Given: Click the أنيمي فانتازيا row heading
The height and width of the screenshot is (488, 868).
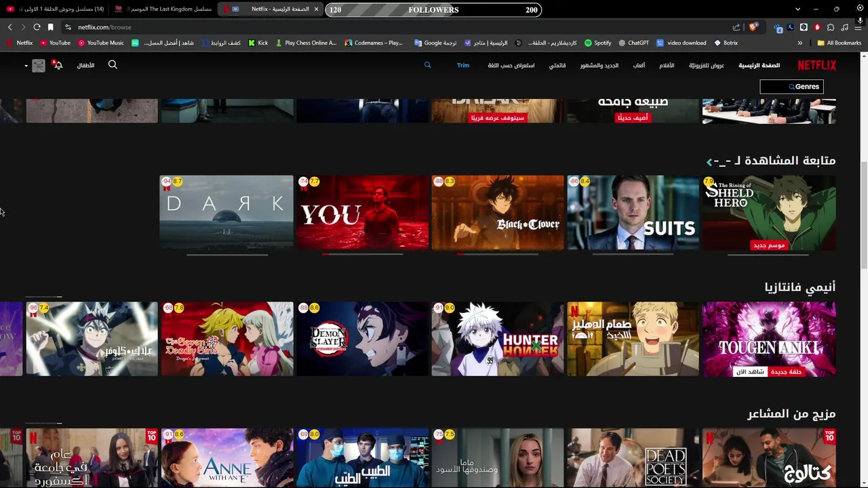Looking at the screenshot, I should [800, 287].
